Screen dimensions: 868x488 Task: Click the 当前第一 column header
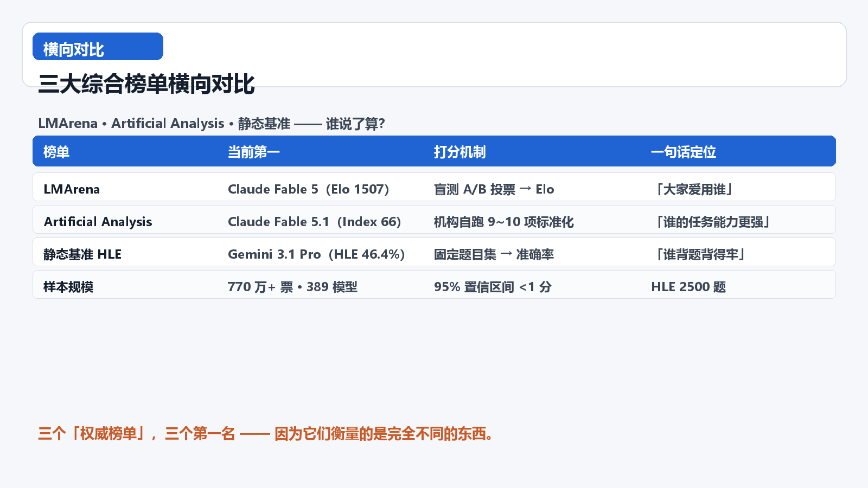click(254, 152)
